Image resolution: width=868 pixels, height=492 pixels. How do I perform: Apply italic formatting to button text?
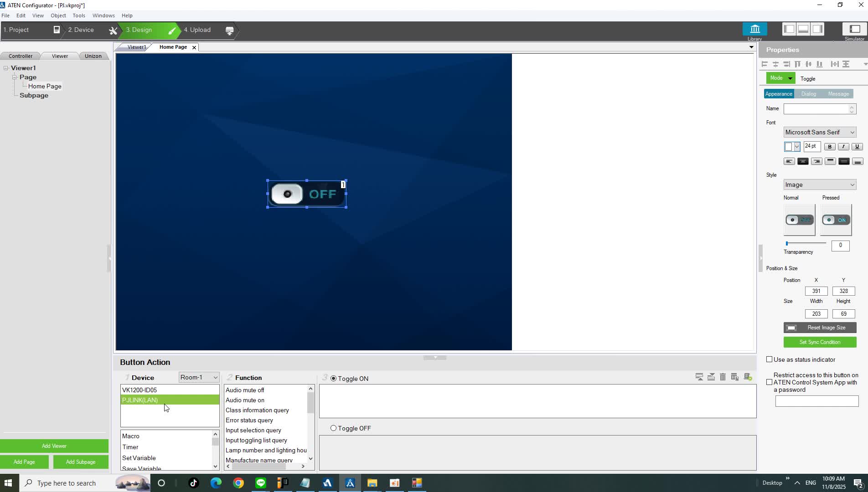click(x=843, y=147)
